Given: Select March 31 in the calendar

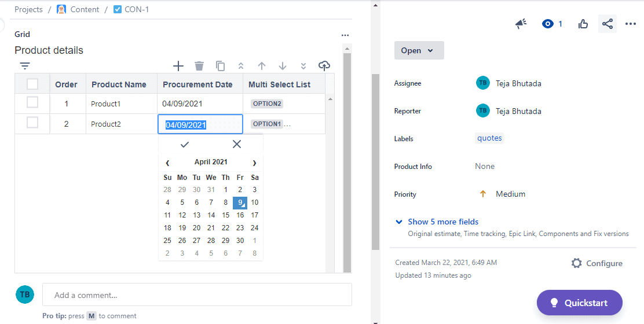Looking at the screenshot, I should tap(211, 189).
